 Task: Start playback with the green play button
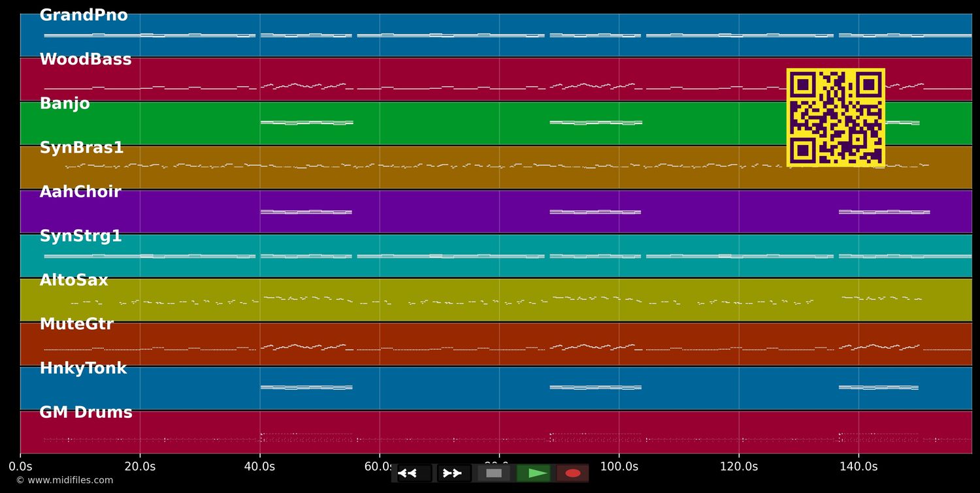[x=534, y=473]
